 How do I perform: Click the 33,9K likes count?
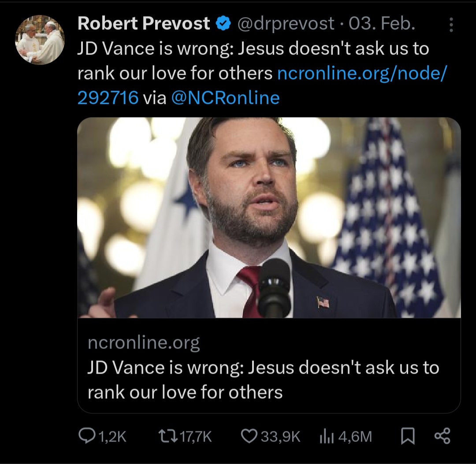tap(280, 437)
